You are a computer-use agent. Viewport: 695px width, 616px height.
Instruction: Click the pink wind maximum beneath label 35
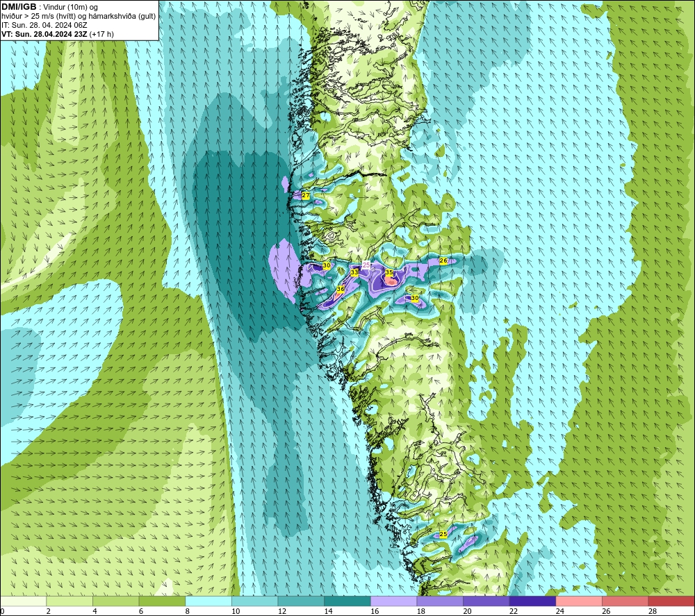[391, 281]
